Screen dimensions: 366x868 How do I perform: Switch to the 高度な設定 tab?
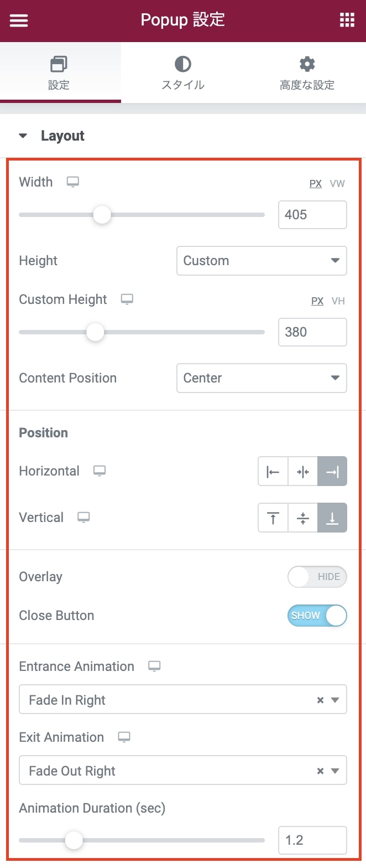pos(307,74)
